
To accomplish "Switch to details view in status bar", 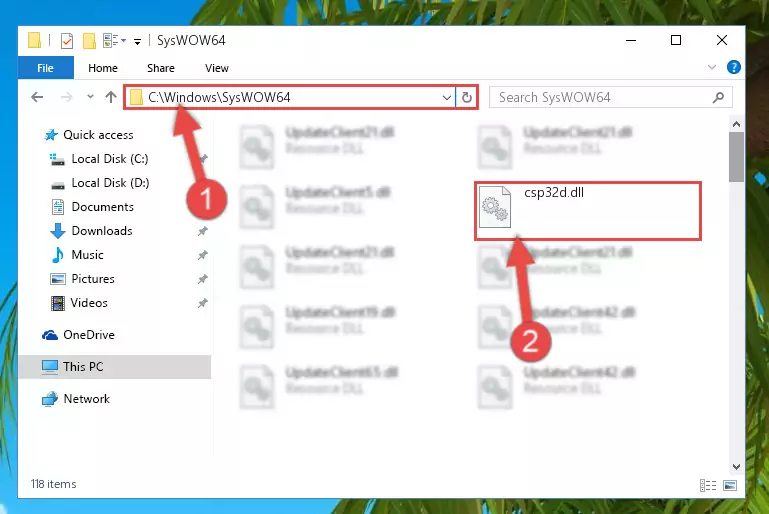I will (708, 486).
